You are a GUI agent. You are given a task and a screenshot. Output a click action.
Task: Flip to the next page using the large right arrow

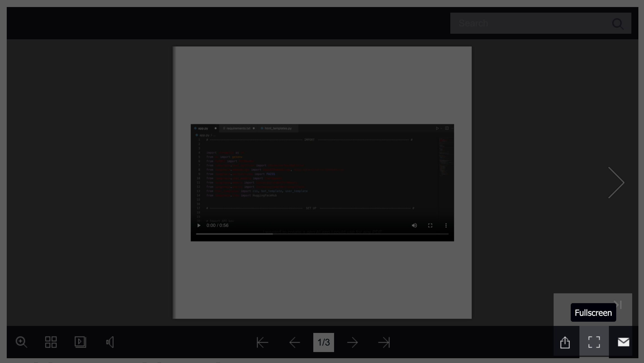(x=616, y=183)
